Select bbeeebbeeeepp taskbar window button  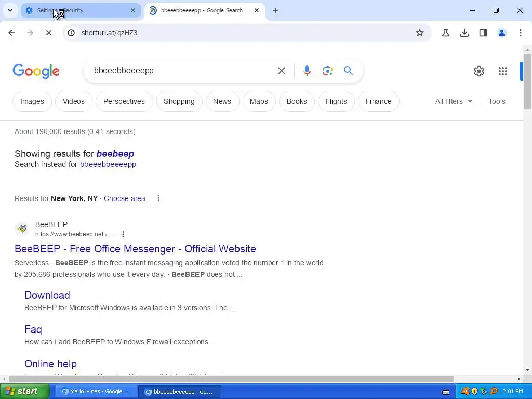click(180, 392)
